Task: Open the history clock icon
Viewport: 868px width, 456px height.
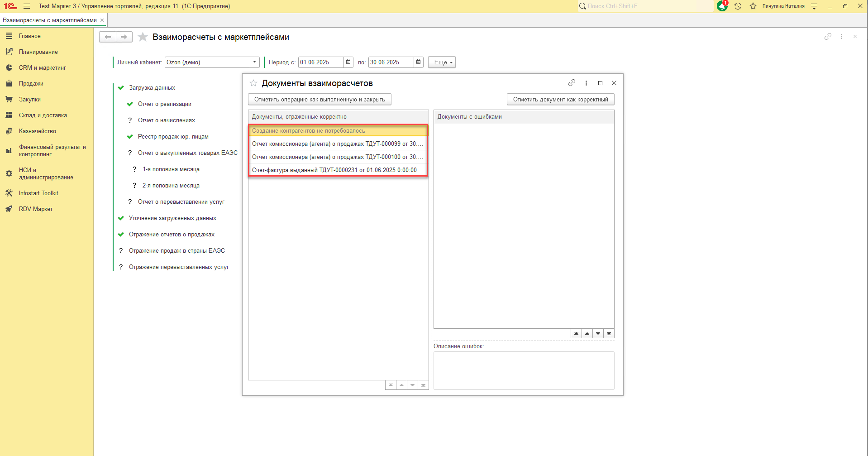Action: click(x=738, y=6)
